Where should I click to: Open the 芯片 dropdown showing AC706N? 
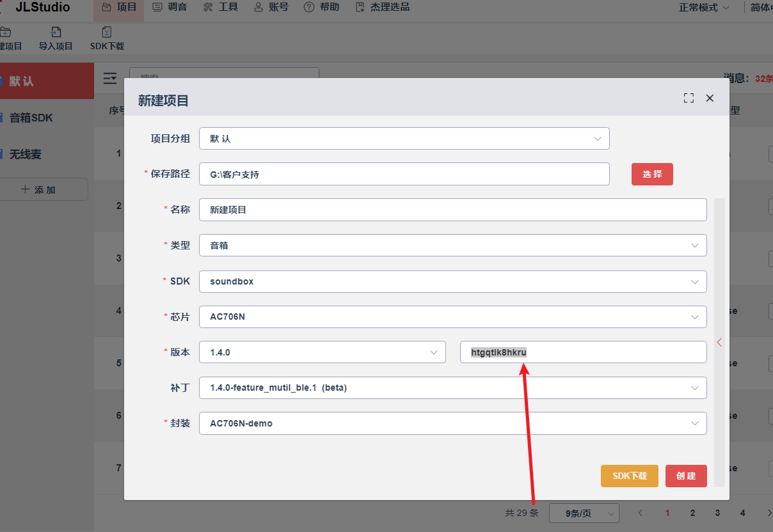coord(453,317)
